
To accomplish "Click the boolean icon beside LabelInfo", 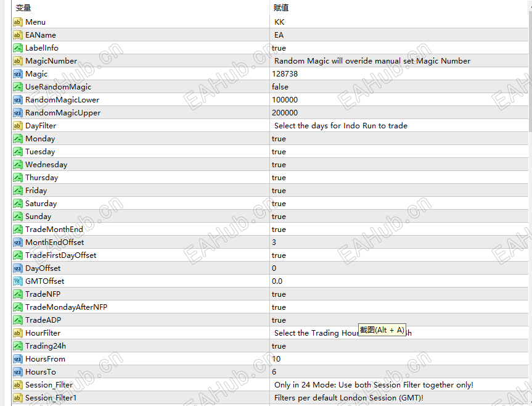I will click(x=18, y=48).
